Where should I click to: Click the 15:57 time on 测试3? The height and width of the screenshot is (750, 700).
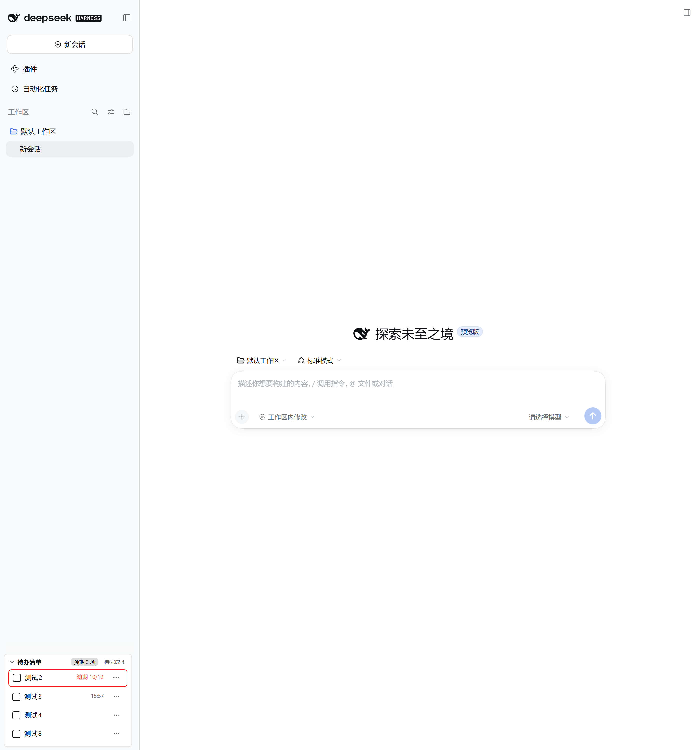97,696
